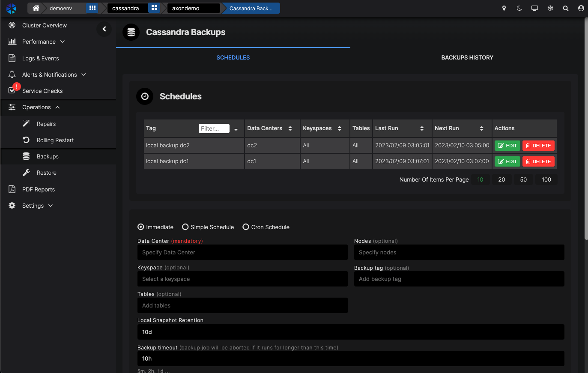Click Specify nodes field

pos(459,252)
